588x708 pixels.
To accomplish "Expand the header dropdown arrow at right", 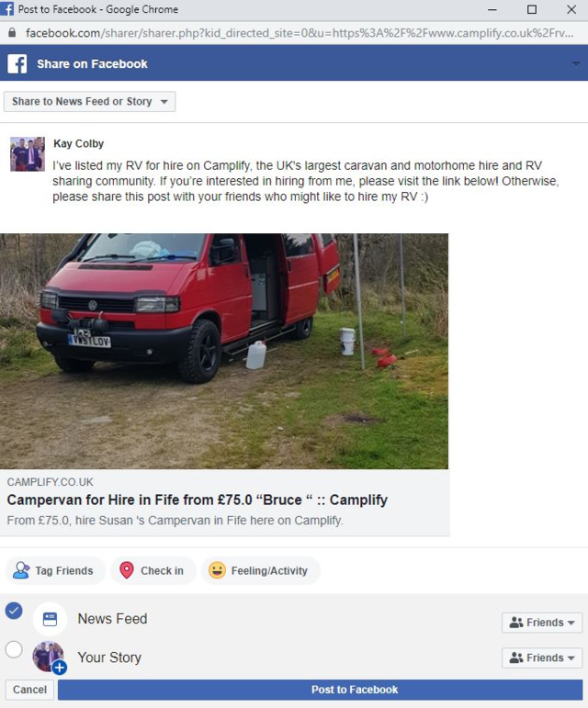I will pyautogui.click(x=576, y=64).
